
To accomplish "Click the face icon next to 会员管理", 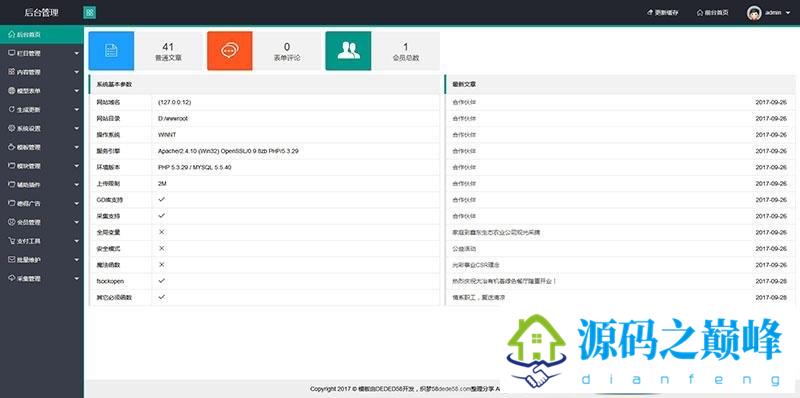I will [x=12, y=222].
